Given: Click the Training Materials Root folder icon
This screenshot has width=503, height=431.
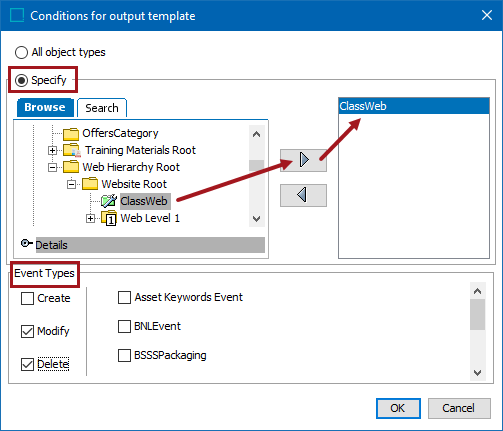Looking at the screenshot, I should click(x=72, y=150).
